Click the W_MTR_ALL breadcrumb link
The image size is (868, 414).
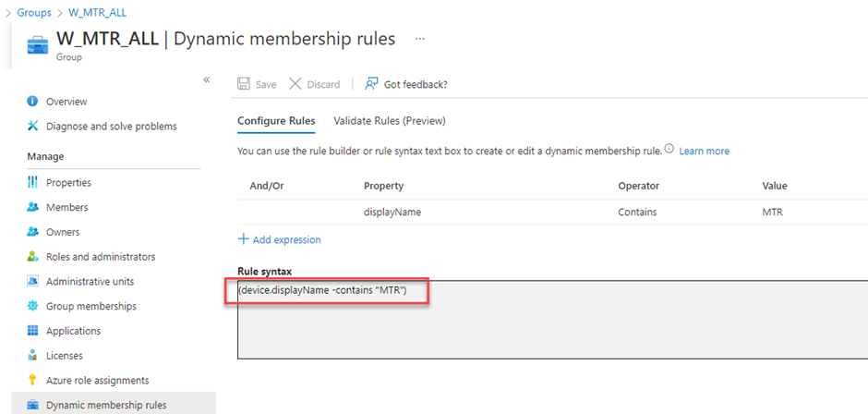[x=98, y=12]
